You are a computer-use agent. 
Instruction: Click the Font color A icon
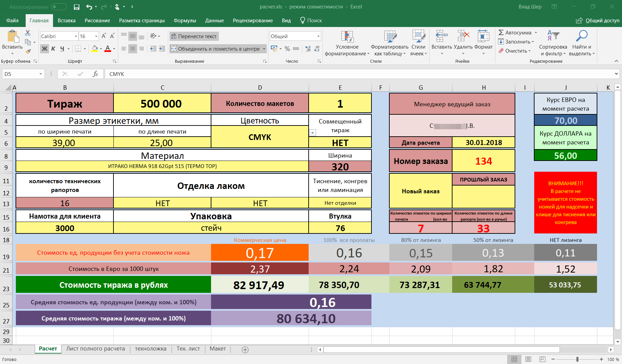108,49
